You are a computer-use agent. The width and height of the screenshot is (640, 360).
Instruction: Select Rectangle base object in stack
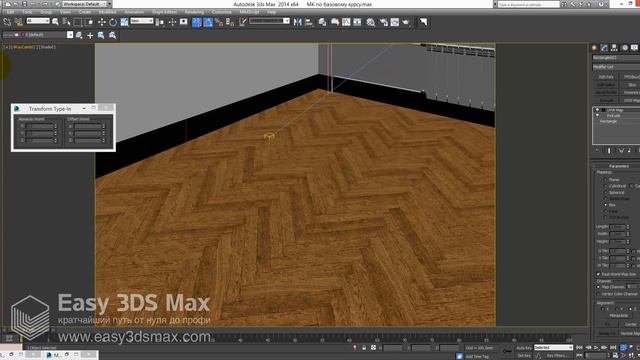coord(609,121)
